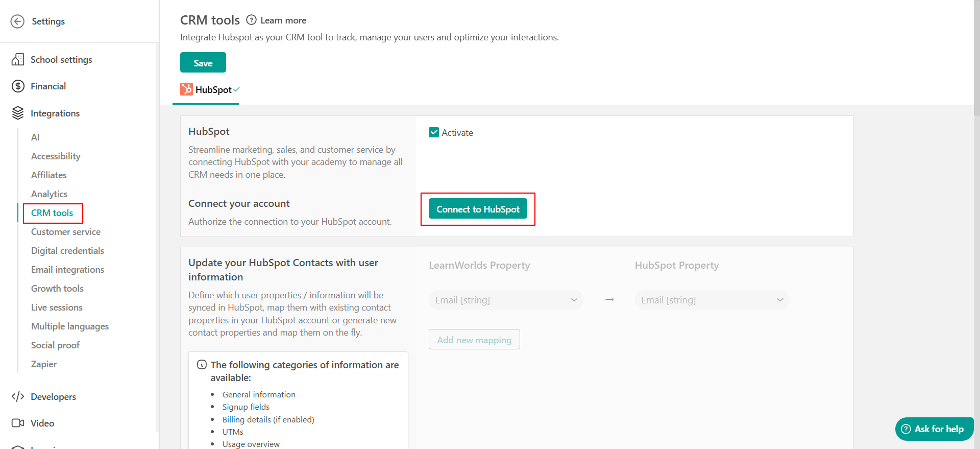Open the Learn more link
This screenshot has height=449, width=980.
tap(283, 20)
